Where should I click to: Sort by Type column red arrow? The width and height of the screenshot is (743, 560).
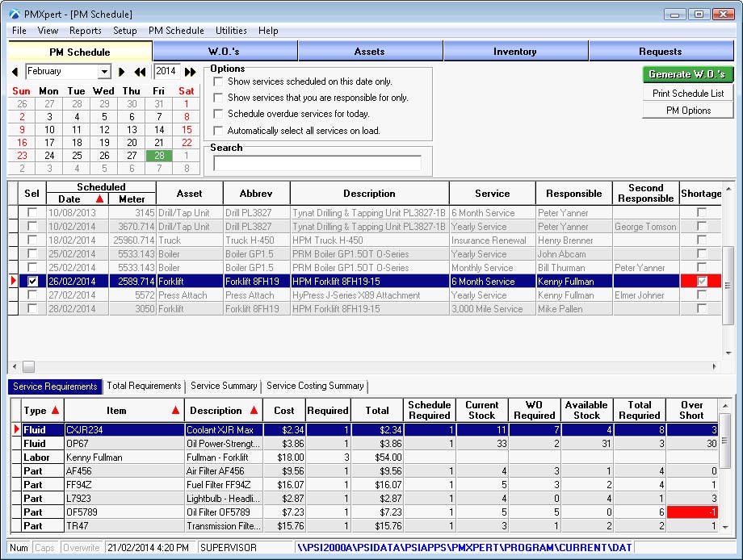pos(56,410)
